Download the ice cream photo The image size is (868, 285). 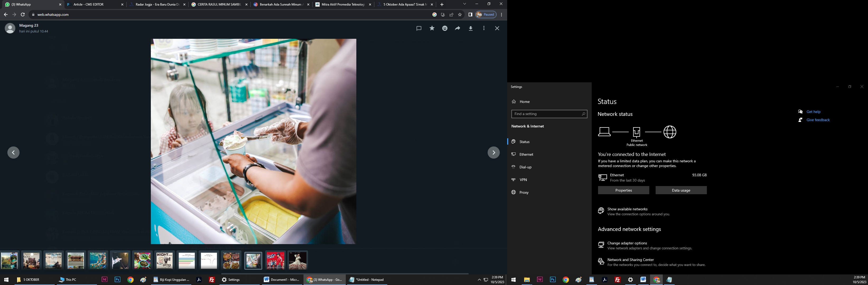tap(471, 28)
